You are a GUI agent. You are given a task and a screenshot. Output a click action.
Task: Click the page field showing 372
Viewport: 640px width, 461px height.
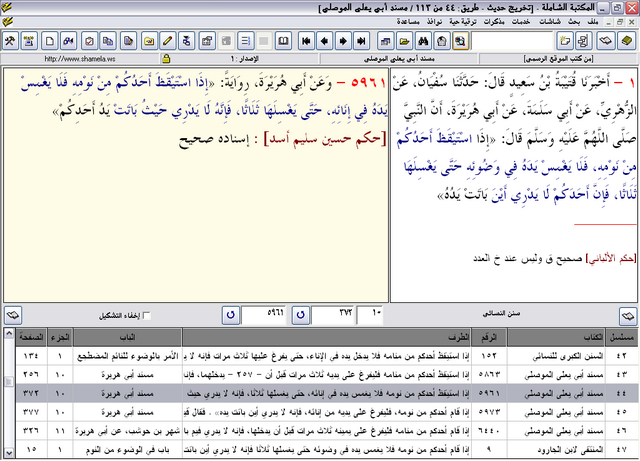click(x=333, y=315)
